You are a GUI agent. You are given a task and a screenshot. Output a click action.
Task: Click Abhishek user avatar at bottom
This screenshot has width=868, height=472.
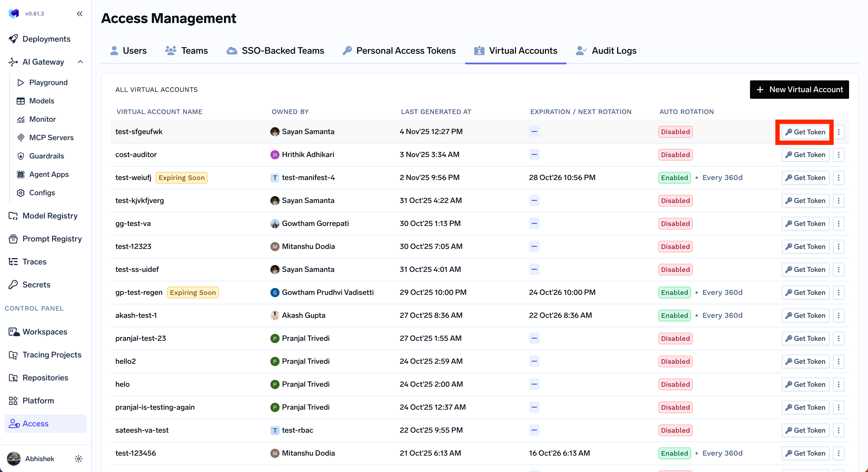[x=14, y=459]
